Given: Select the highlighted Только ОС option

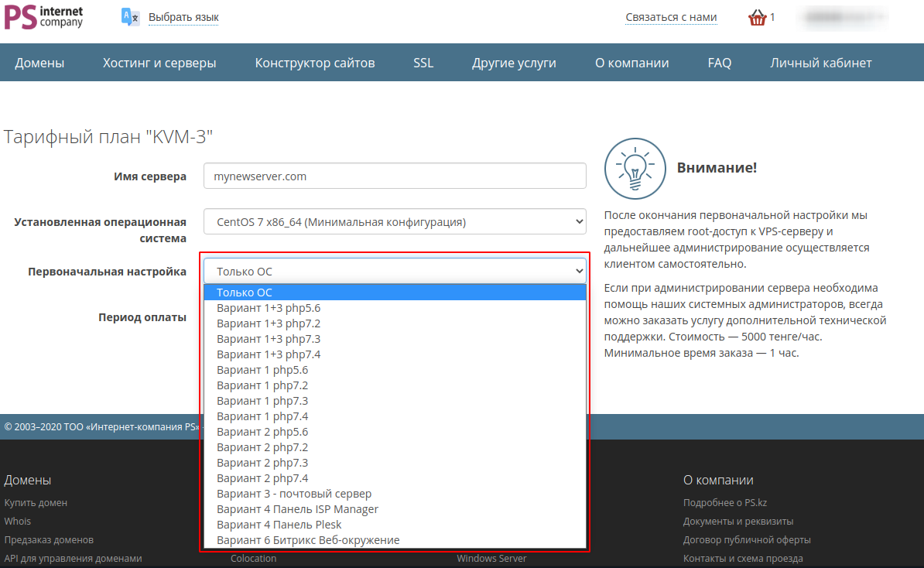Looking at the screenshot, I should [395, 293].
